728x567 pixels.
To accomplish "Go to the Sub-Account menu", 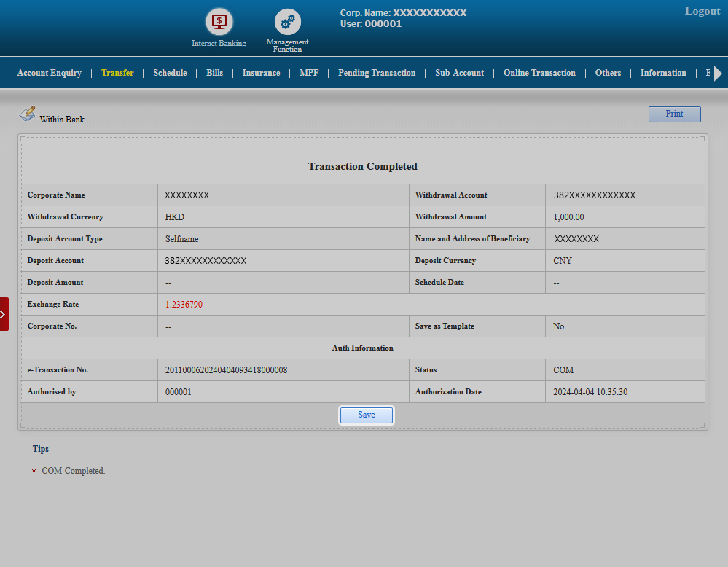I will click(x=459, y=73).
